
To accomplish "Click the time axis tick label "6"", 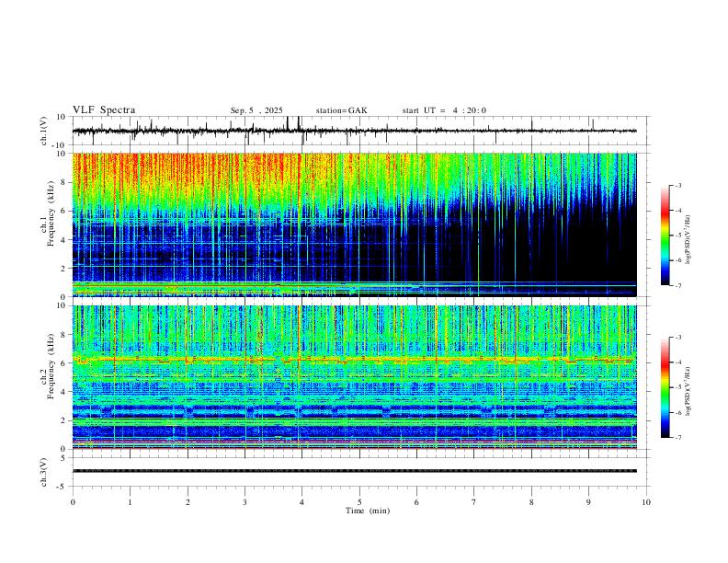I will [x=417, y=502].
